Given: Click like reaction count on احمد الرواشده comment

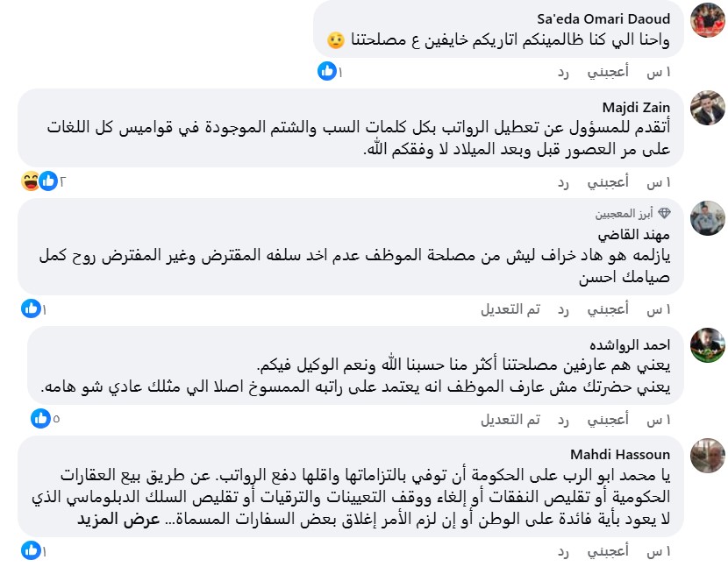Looking at the screenshot, I should click(x=56, y=419).
